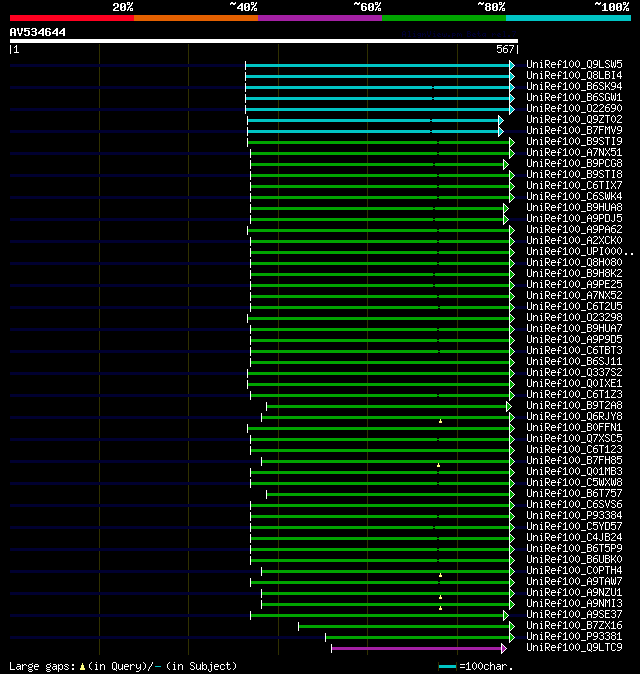The height and width of the screenshot is (674, 640).
Task: Click the green alignment bar for B9T2A8
Action: pyautogui.click(x=387, y=406)
